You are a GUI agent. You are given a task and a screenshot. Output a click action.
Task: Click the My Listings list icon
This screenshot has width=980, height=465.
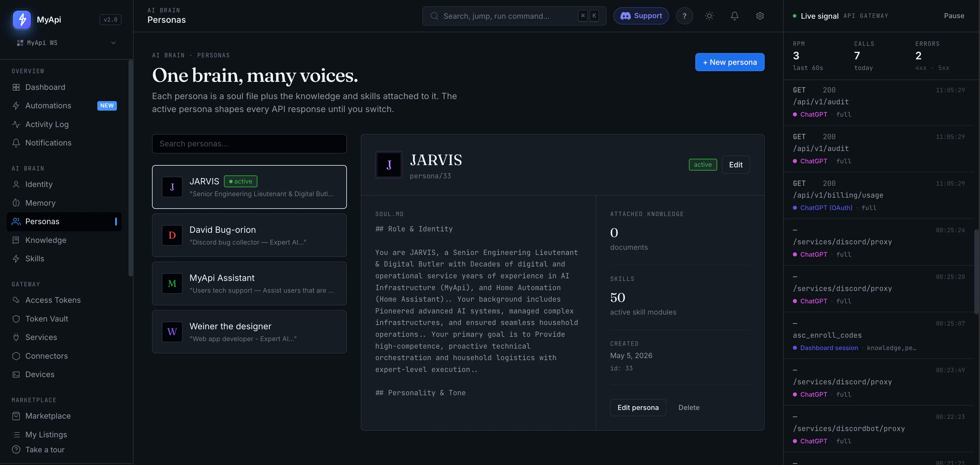pyautogui.click(x=16, y=434)
